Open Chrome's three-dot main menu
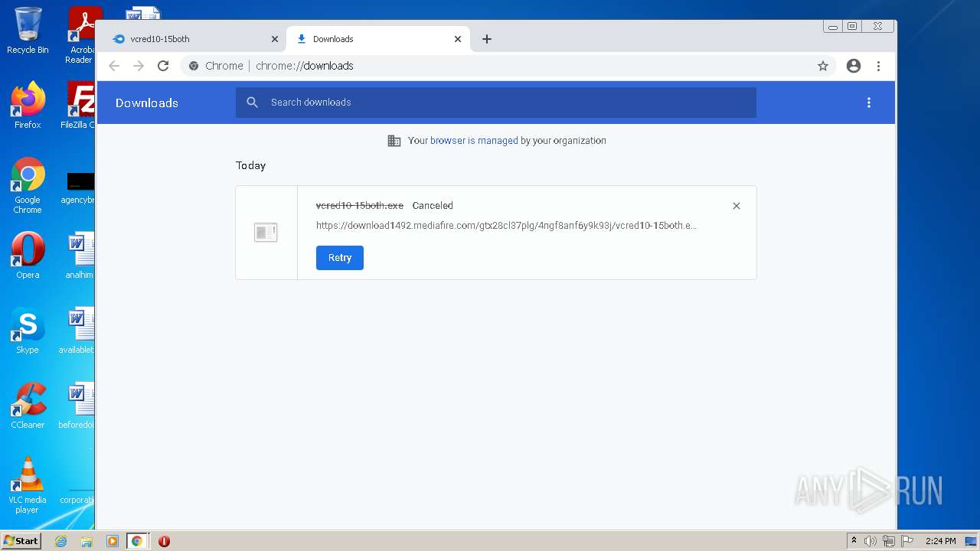 click(x=878, y=66)
